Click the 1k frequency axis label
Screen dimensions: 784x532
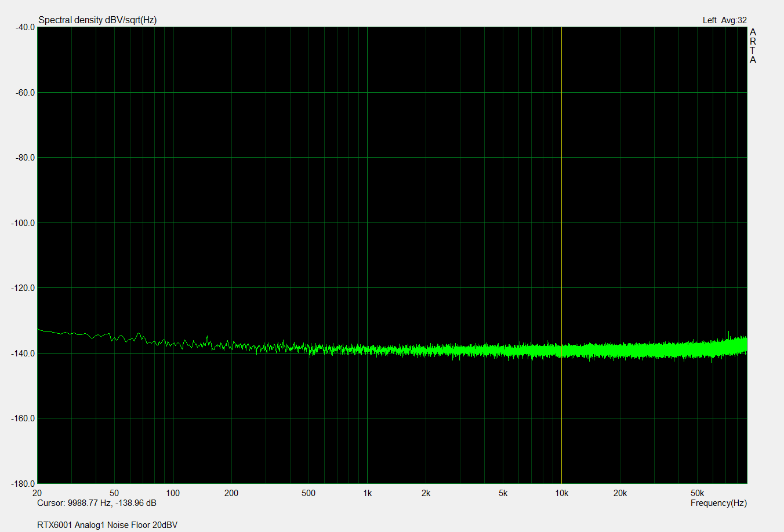point(367,493)
